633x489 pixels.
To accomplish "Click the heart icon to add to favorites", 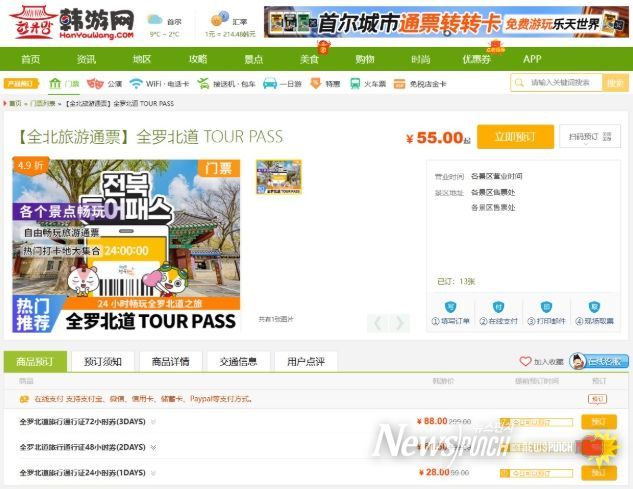I will click(525, 361).
